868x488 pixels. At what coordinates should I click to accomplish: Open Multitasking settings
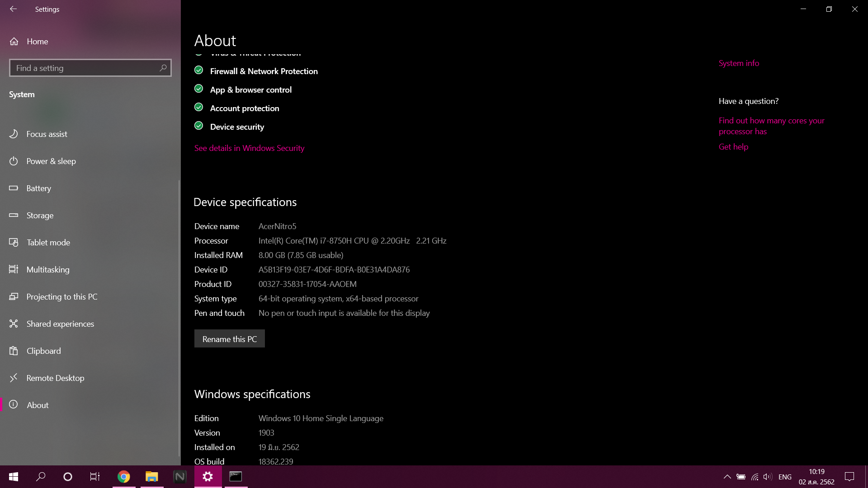tap(48, 270)
